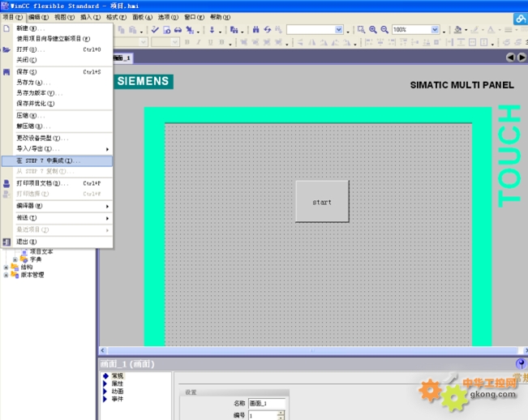528x420 pixels.
Task: Choose 压缩 menu entry
Action: [58, 115]
